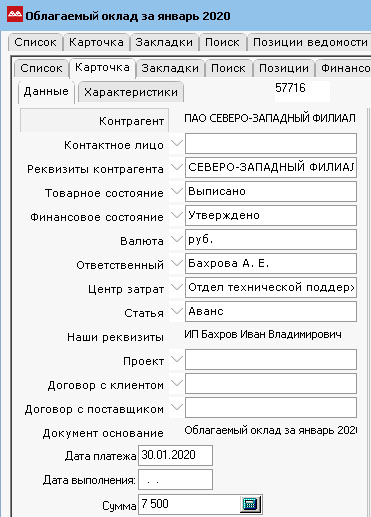Open the top-row Позиции ведомости tab

310,43
